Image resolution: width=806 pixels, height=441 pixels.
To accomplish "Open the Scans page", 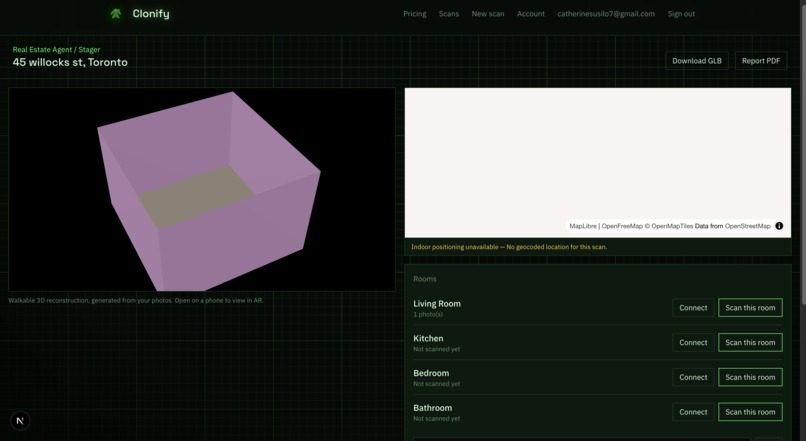I will point(449,14).
